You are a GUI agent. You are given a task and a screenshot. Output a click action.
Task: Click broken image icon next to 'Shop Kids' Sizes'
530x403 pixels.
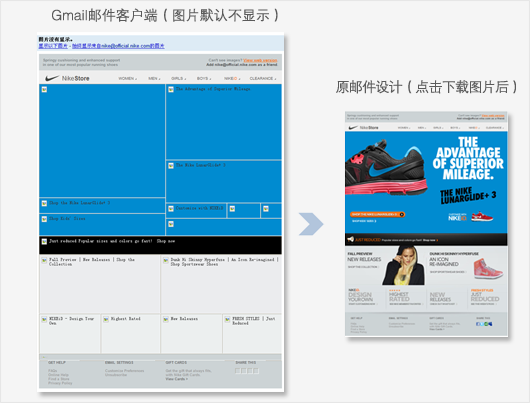[x=44, y=219]
